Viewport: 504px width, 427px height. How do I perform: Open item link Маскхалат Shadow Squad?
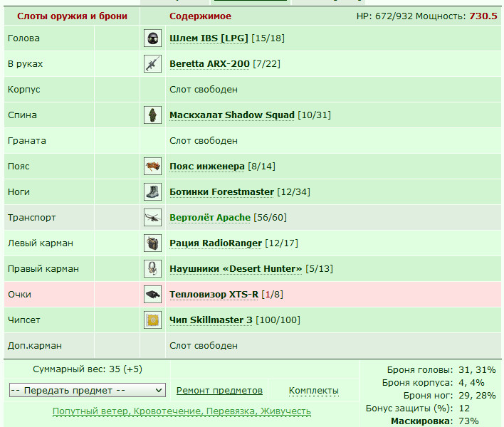click(x=232, y=115)
